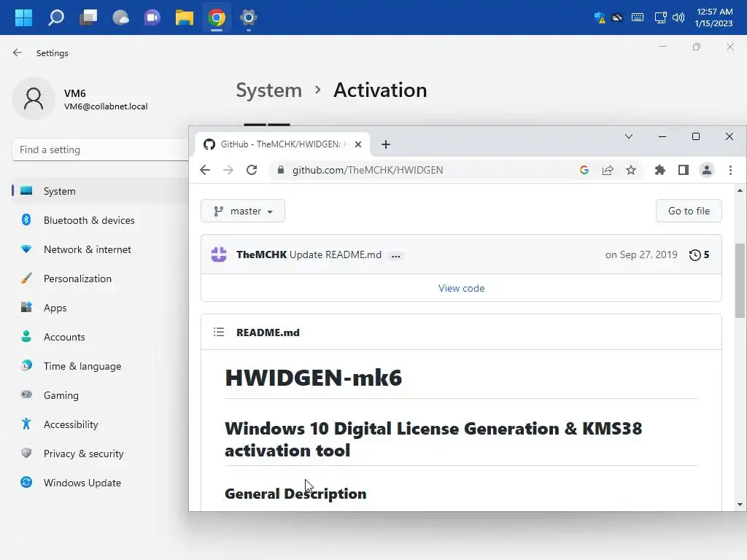Open Personalization settings

click(77, 279)
